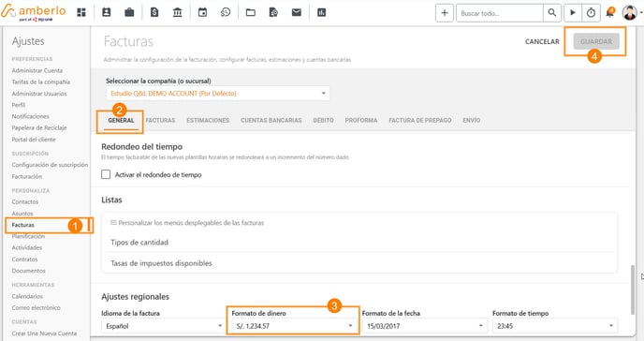This screenshot has height=341, width=644.
Task: Click the Buscar todo search field
Action: [x=500, y=13]
